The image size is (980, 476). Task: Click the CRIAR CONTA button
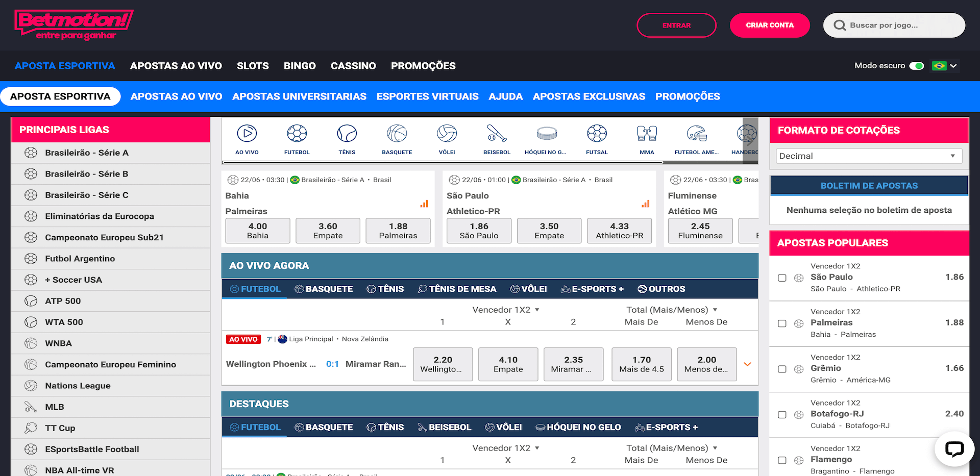[x=770, y=24]
